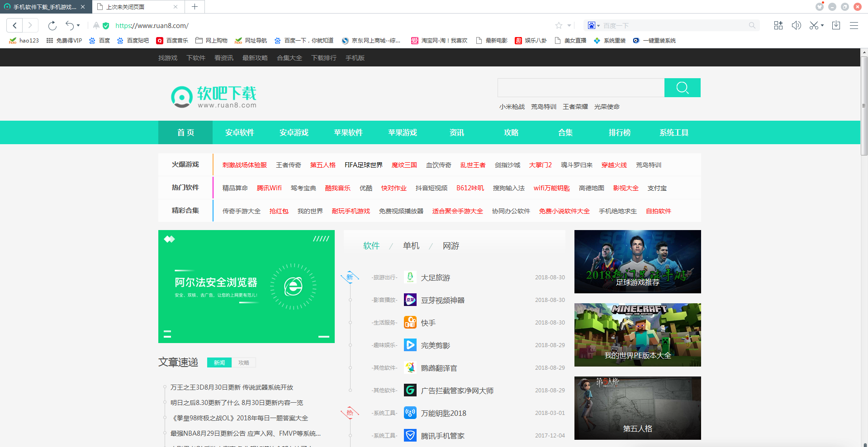The image size is (868, 447).
Task: Open the hao123 bookmark
Action: [x=24, y=41]
